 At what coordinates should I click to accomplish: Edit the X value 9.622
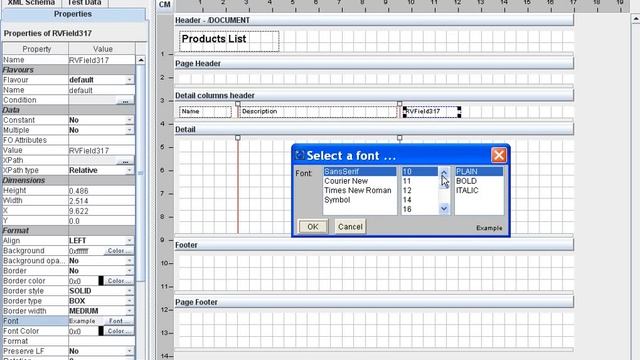pyautogui.click(x=102, y=211)
